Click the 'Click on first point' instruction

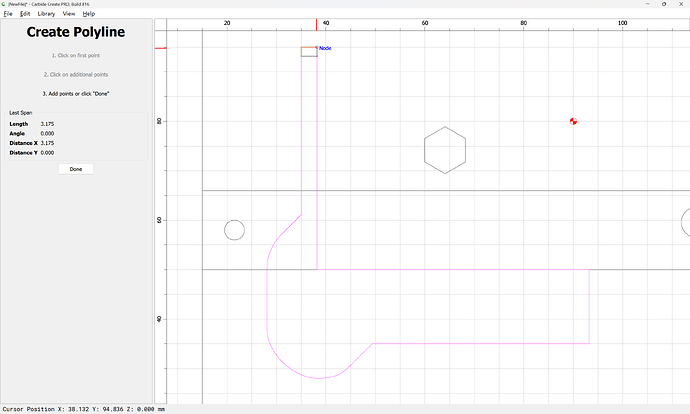76,55
